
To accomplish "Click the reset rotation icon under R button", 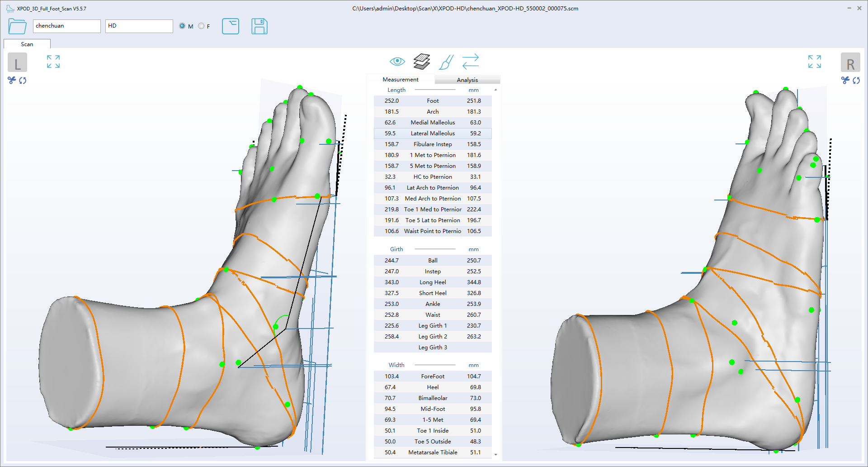I will click(856, 81).
